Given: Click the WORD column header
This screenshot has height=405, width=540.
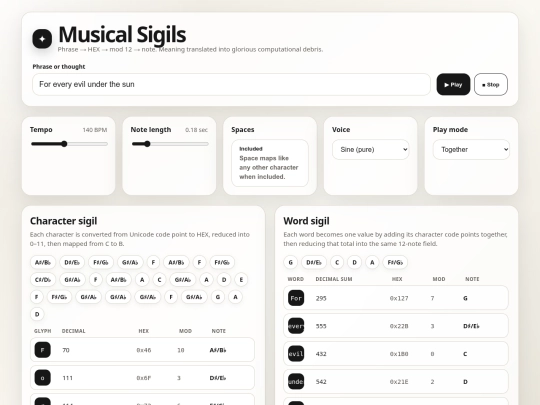Looking at the screenshot, I should tap(296, 279).
